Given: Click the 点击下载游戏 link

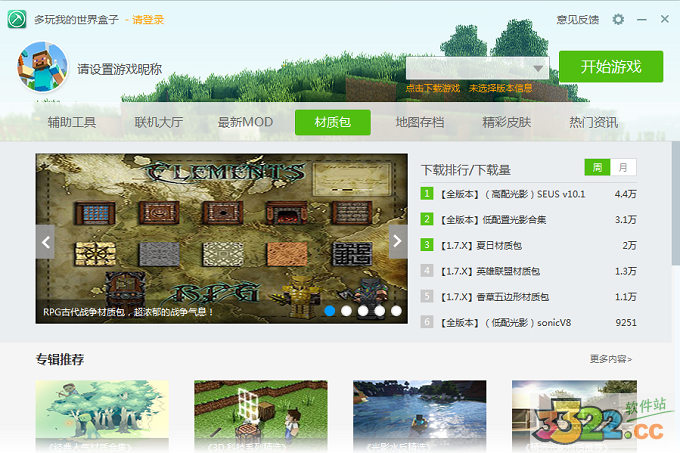Looking at the screenshot, I should tap(433, 88).
